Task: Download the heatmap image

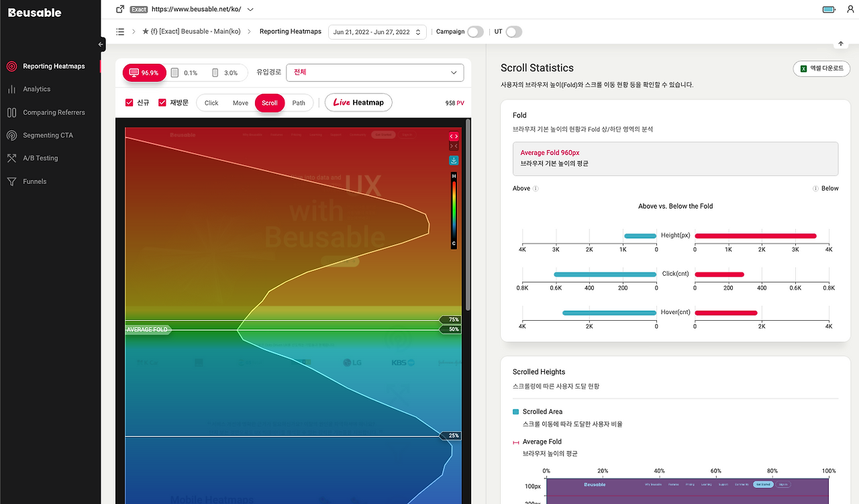Action: (x=454, y=160)
